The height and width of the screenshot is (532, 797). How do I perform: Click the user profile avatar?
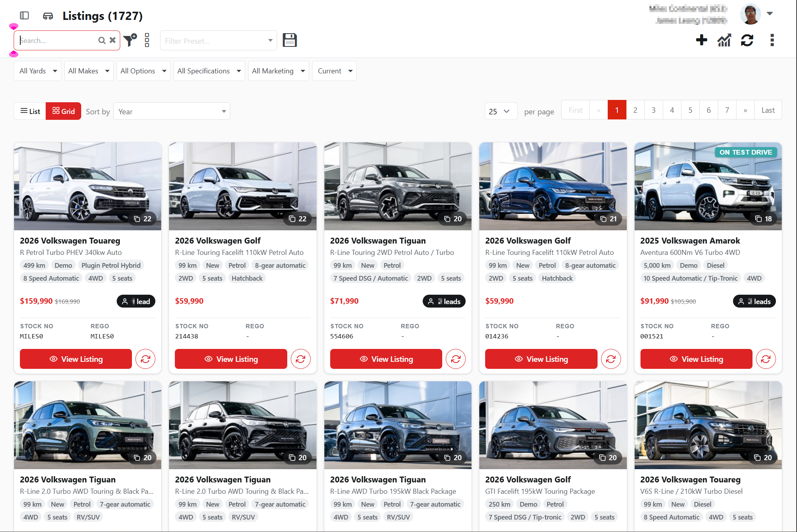750,14
